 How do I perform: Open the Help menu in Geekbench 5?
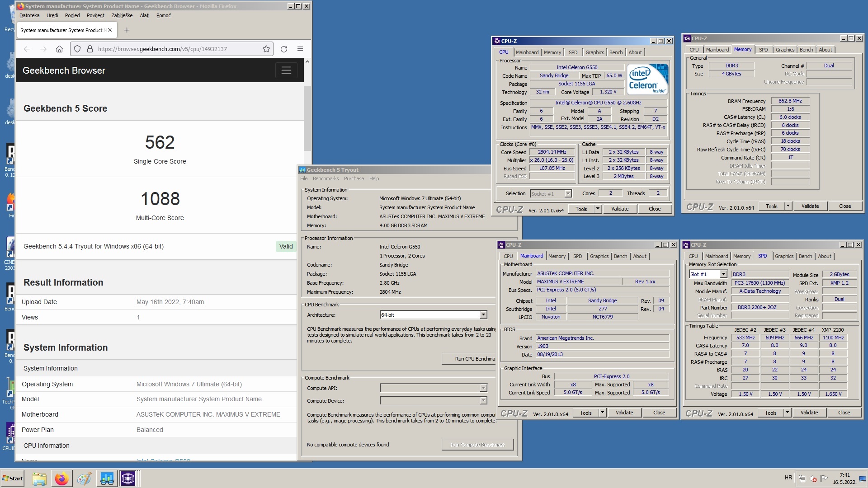coord(374,178)
